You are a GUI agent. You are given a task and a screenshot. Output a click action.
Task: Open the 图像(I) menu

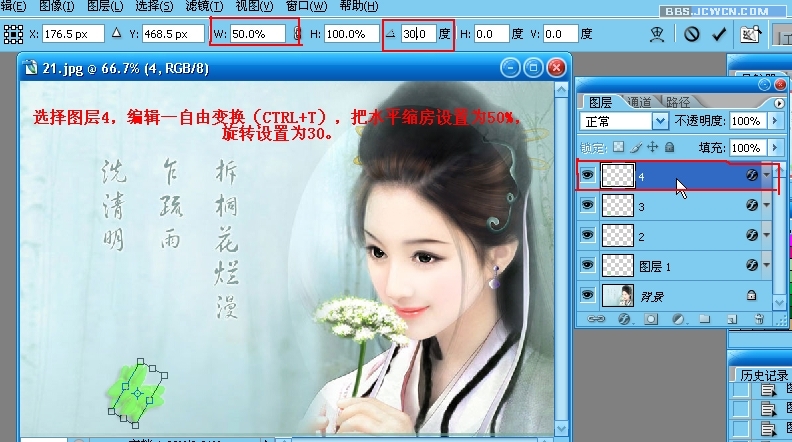[x=57, y=6]
